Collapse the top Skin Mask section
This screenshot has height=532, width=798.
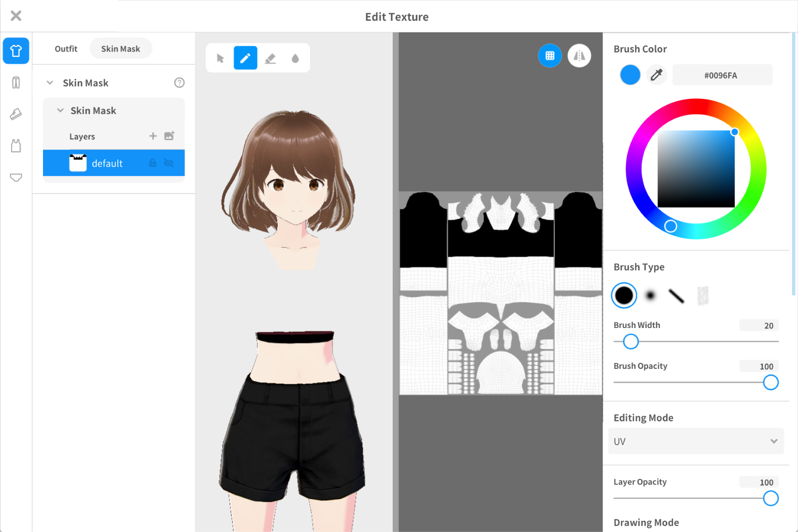[x=50, y=83]
